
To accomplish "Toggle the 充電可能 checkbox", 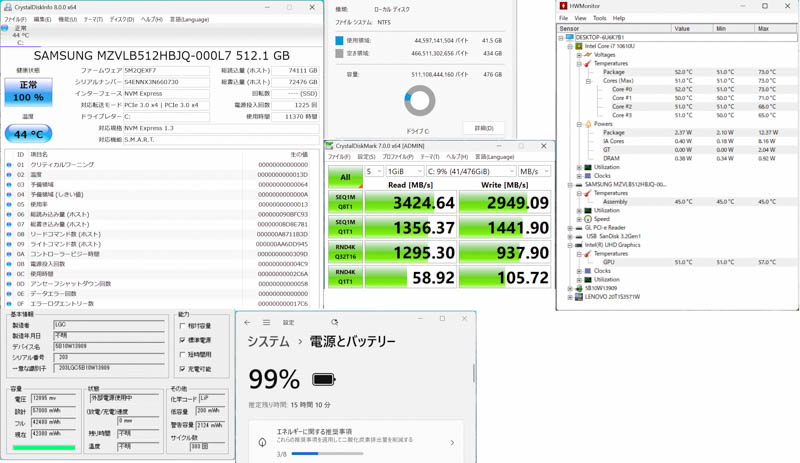I will click(182, 369).
